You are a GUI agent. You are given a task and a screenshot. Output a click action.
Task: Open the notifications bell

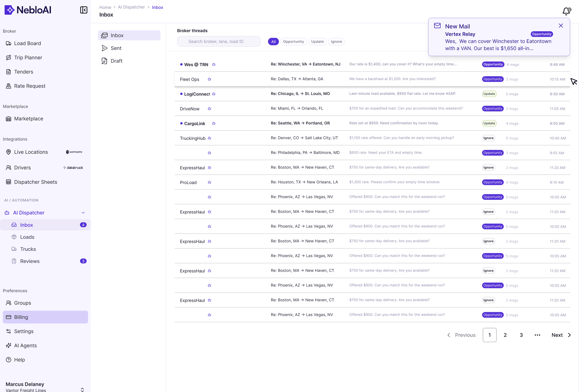566,11
